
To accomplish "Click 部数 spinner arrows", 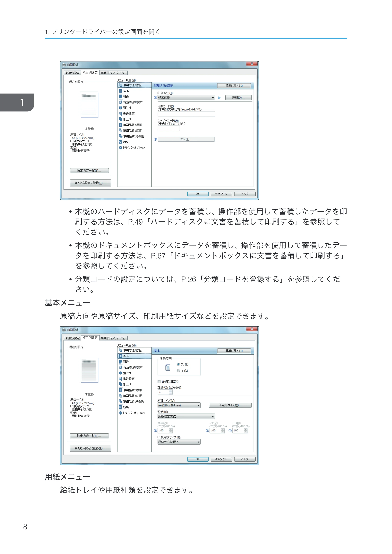I will pyautogui.click(x=171, y=392).
